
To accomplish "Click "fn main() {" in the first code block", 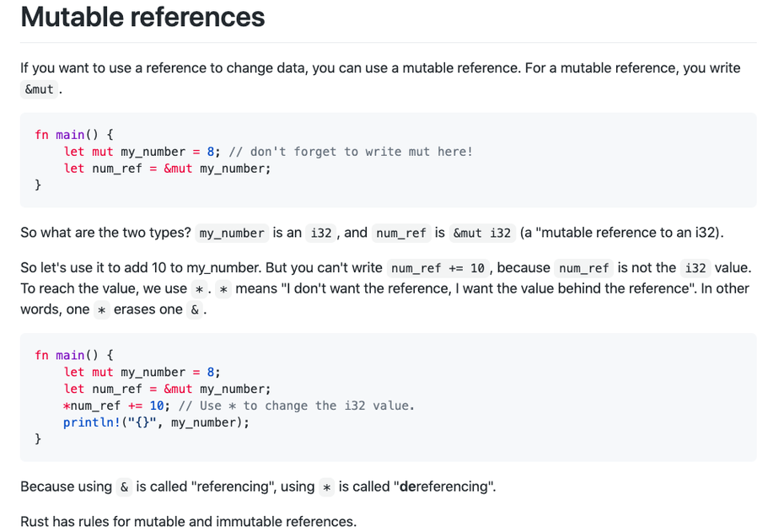I will tap(74, 135).
